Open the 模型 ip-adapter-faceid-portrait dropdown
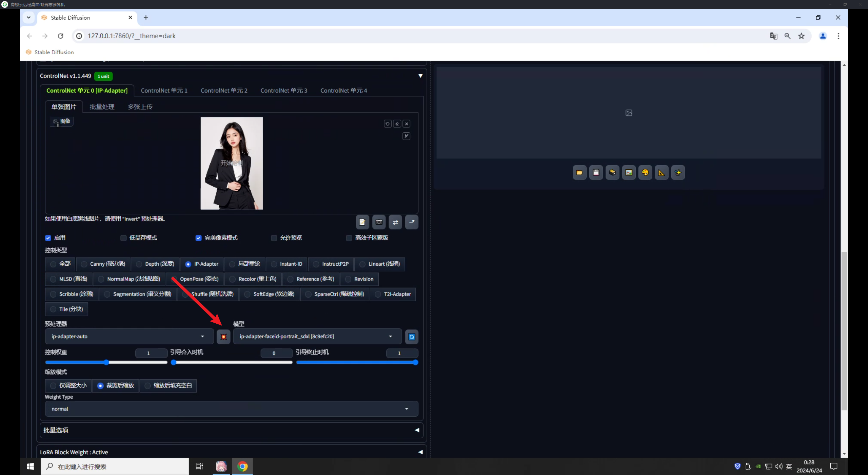The height and width of the screenshot is (475, 868). pyautogui.click(x=317, y=337)
